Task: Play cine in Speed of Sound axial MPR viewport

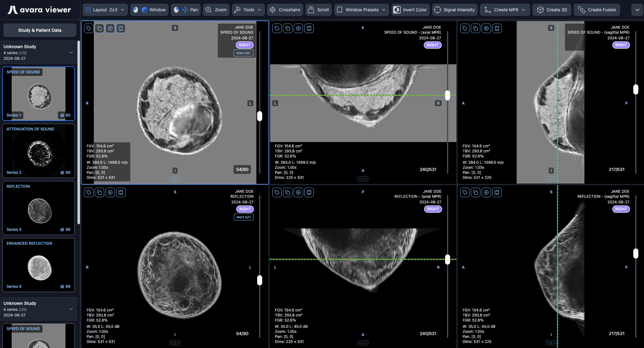Action: 298,28
